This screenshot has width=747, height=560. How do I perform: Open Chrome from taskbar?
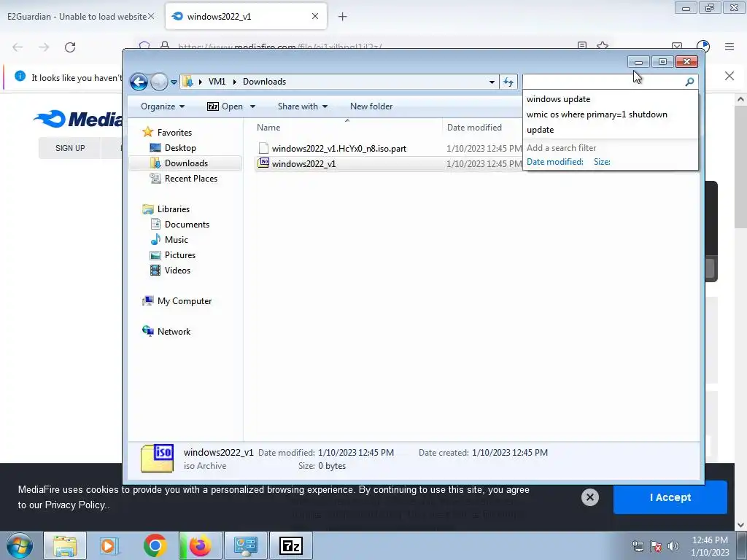[155, 545]
